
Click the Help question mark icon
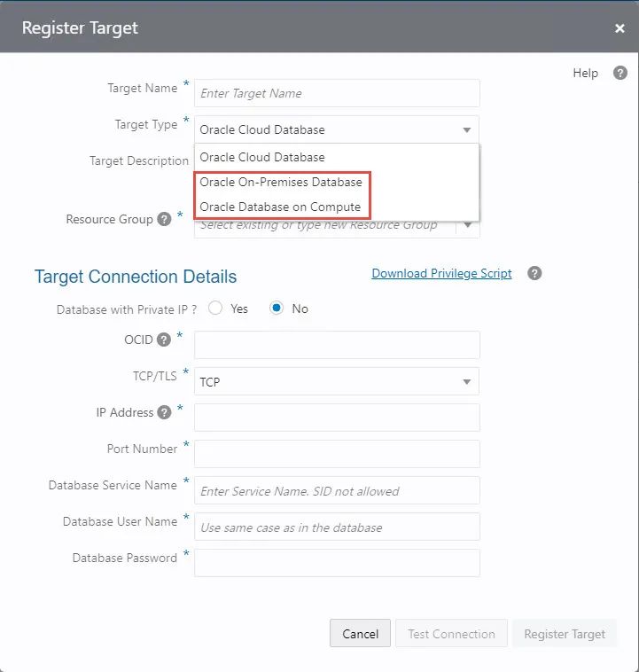point(620,74)
